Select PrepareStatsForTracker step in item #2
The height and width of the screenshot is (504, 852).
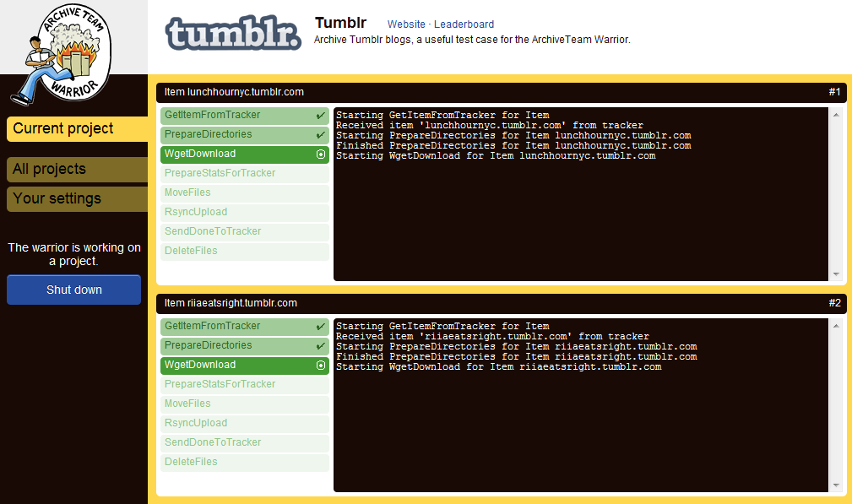245,384
